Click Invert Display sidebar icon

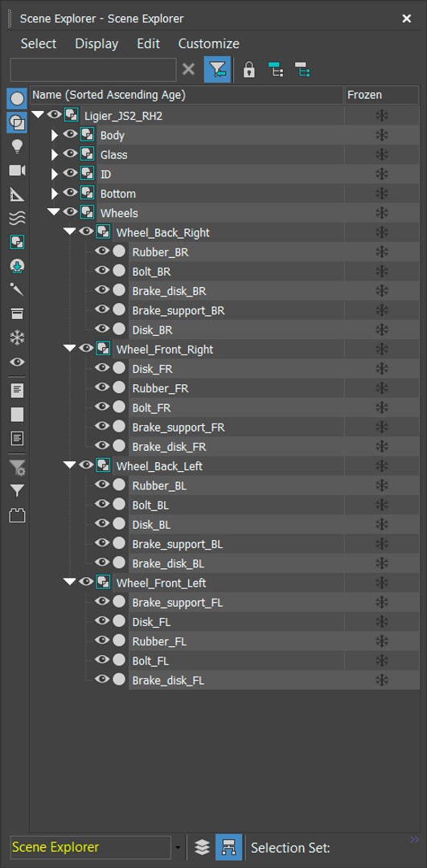17,439
